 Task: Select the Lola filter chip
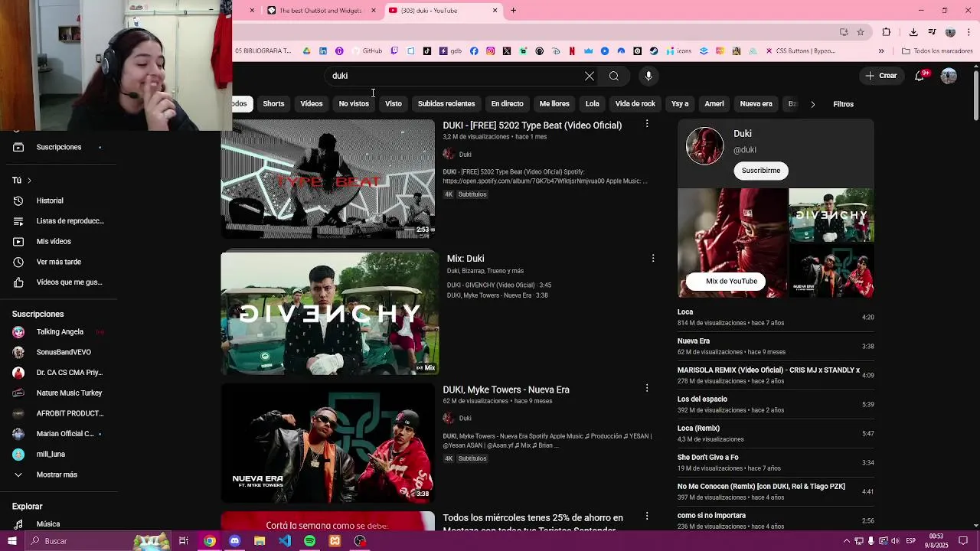[x=593, y=104]
